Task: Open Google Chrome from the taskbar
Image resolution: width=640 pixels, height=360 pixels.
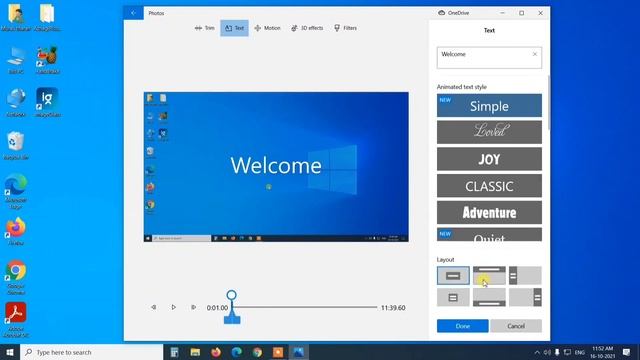Action: click(x=257, y=352)
